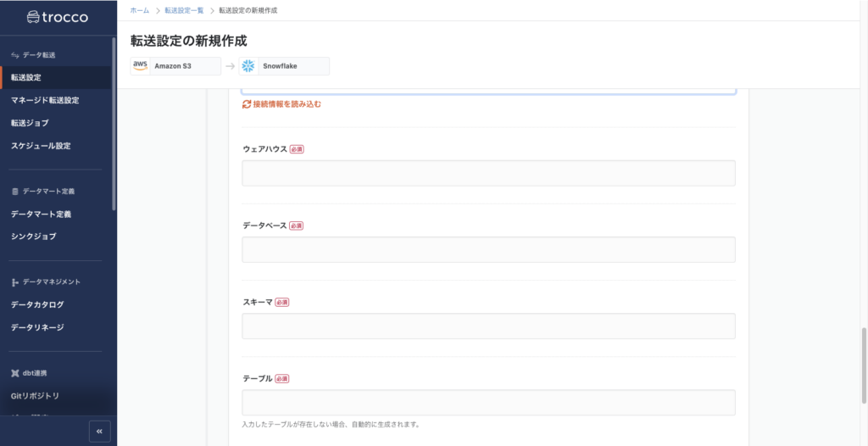Click ホーム breadcrumb link
Screen dimensions: 868x446
coord(140,10)
